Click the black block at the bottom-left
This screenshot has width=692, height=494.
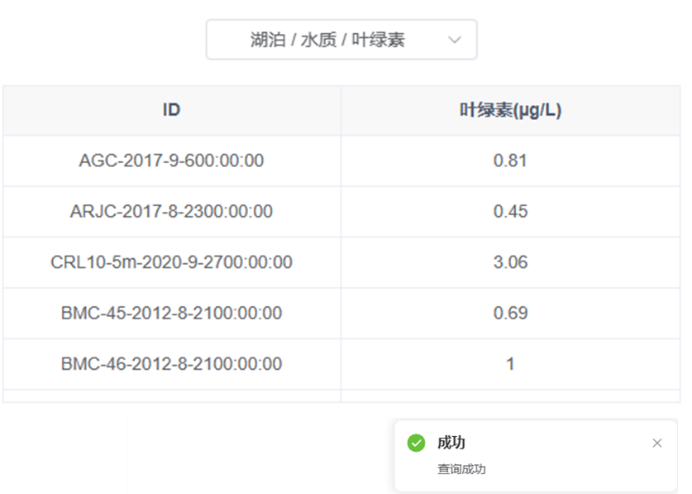(x=63, y=451)
